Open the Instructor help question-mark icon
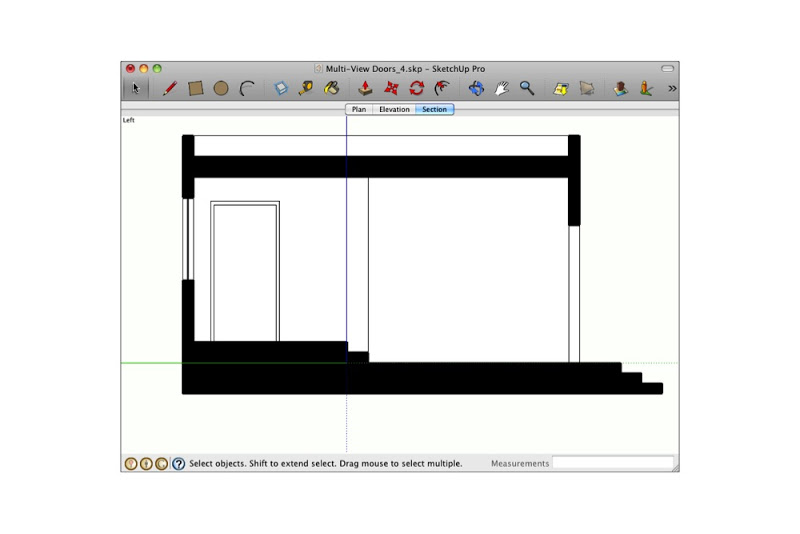The width and height of the screenshot is (800, 534). (x=179, y=464)
